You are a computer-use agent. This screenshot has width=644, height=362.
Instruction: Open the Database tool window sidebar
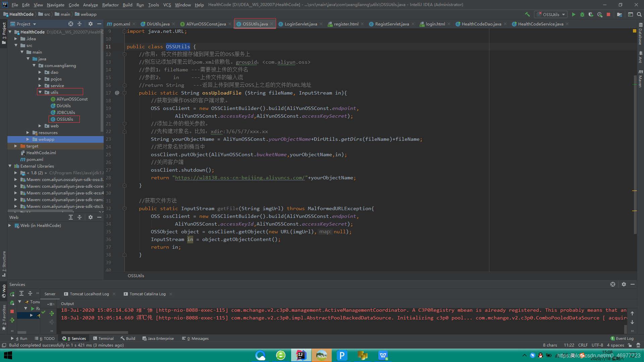click(x=640, y=34)
